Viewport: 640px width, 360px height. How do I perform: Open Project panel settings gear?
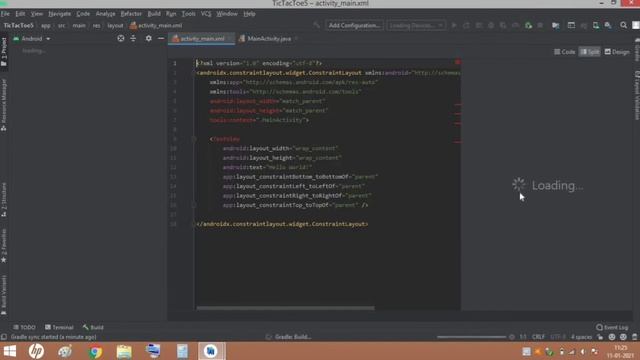pos(149,38)
